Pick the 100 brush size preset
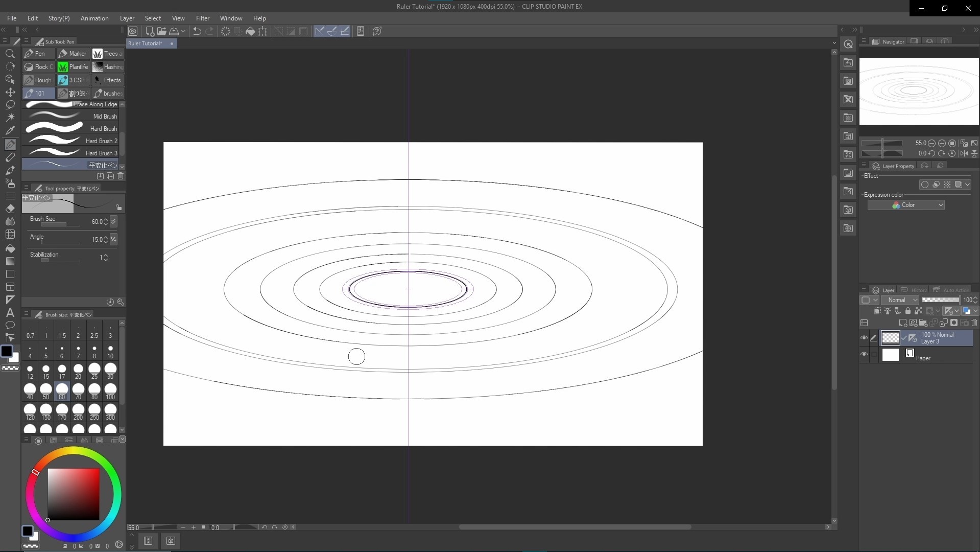980x552 pixels. tap(110, 392)
